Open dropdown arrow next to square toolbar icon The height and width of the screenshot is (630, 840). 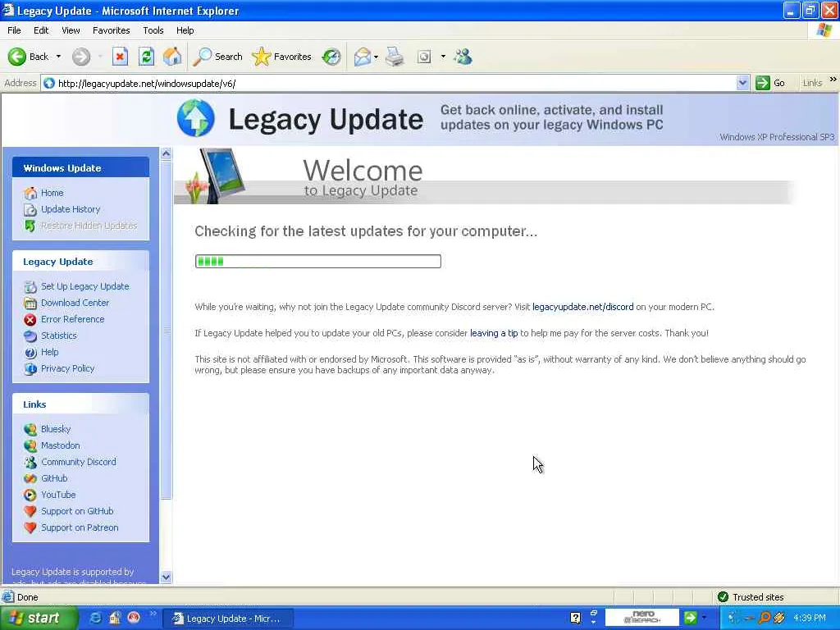[443, 57]
